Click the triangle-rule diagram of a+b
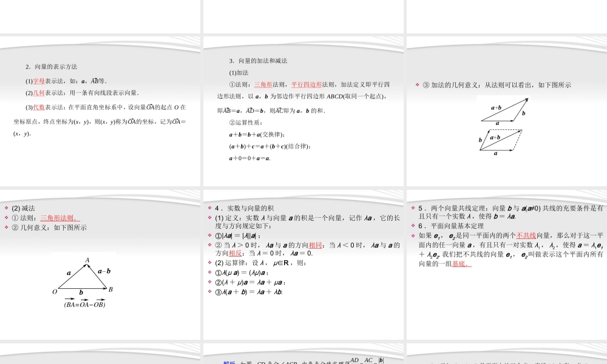 click(504, 112)
